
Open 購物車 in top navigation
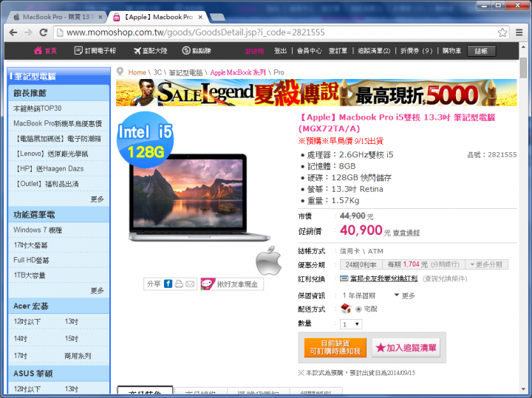point(451,51)
